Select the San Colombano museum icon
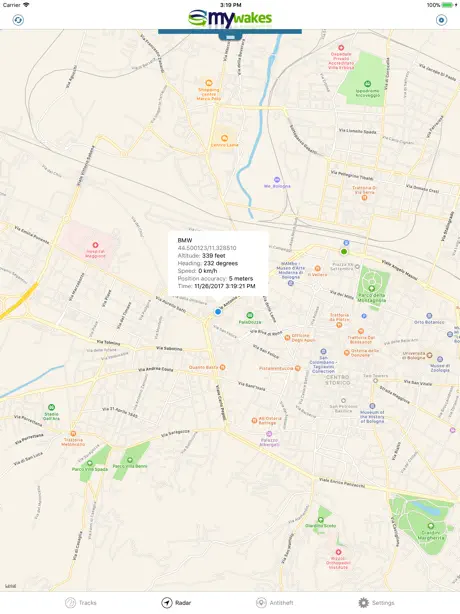Image resolution: width=460 pixels, height=614 pixels. (323, 352)
